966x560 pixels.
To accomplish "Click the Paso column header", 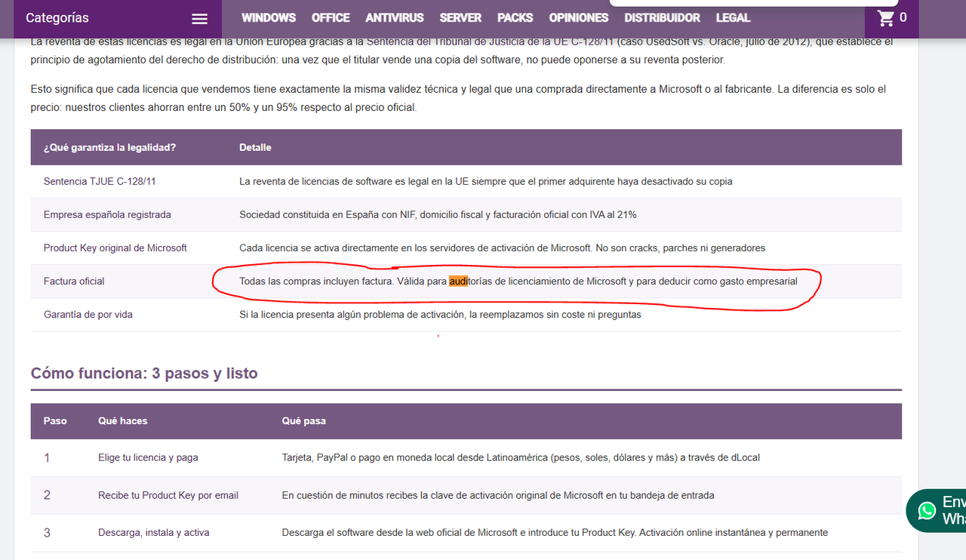I will point(55,420).
